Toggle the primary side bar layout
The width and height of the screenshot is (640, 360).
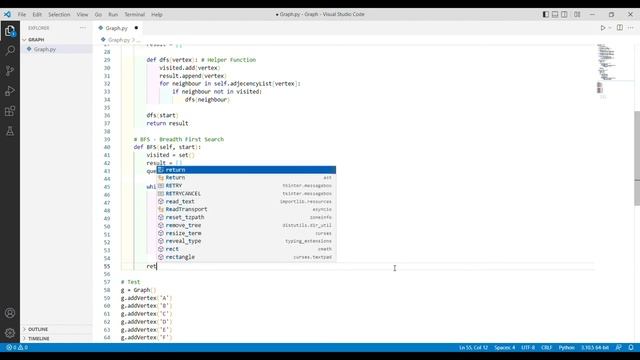(546, 14)
